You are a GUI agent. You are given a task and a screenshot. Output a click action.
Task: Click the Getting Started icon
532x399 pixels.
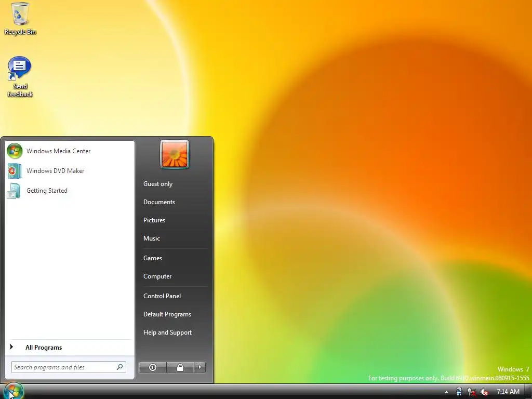click(x=14, y=191)
